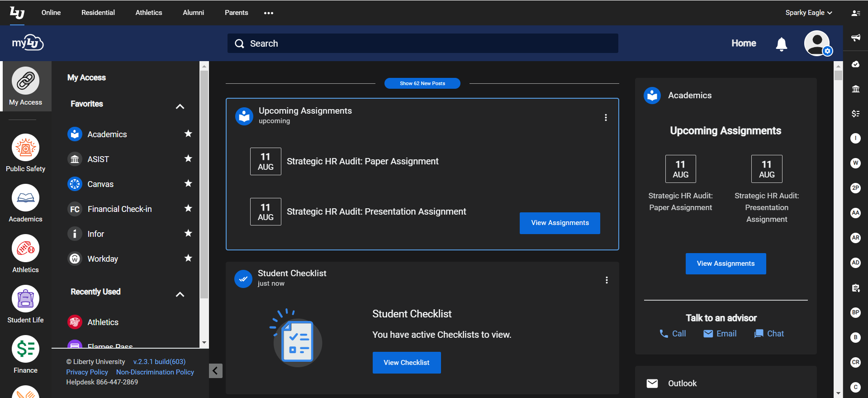Screen dimensions: 868x398
Task: Click the Liberty University LU logo
Action: click(17, 13)
